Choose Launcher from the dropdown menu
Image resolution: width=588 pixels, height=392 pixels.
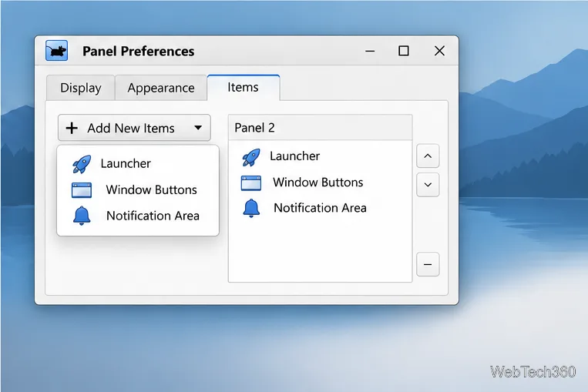pyautogui.click(x=138, y=163)
